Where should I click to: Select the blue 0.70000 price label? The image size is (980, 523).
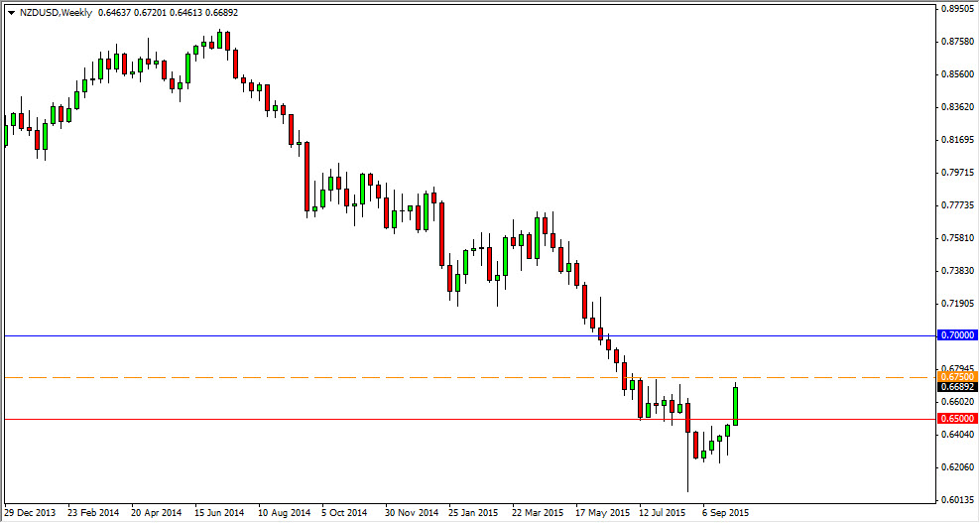click(958, 336)
